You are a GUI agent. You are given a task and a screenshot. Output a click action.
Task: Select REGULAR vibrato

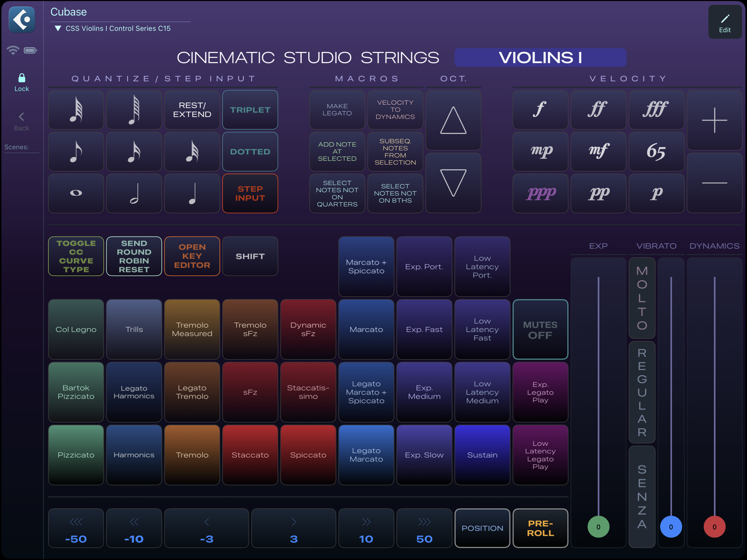642,392
